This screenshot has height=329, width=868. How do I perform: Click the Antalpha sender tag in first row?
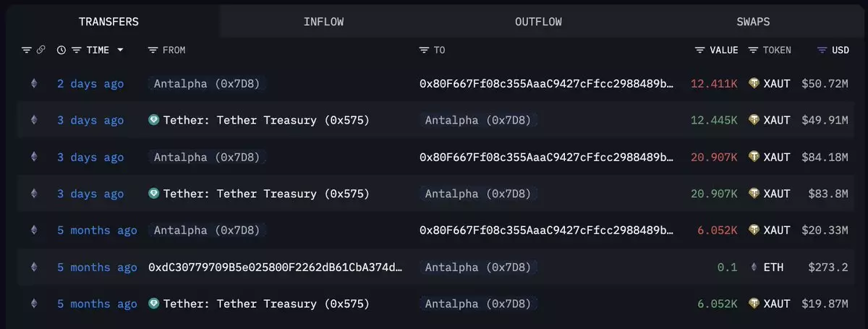207,84
